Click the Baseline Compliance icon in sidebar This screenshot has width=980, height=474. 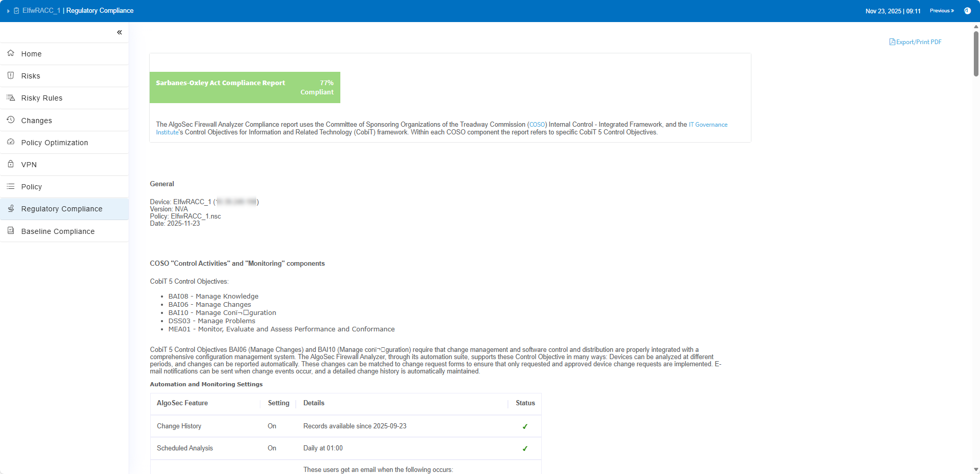(x=11, y=231)
